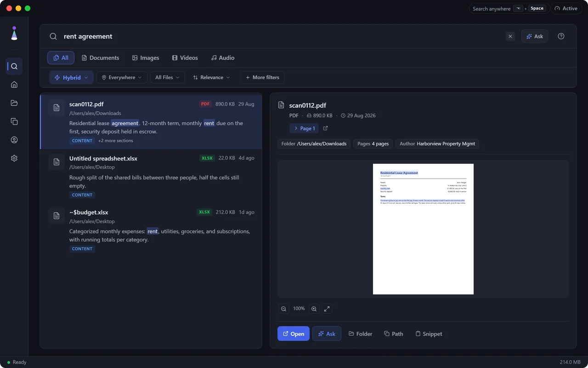Click the app logo in the sidebar
This screenshot has width=588, height=368.
pyautogui.click(x=14, y=34)
